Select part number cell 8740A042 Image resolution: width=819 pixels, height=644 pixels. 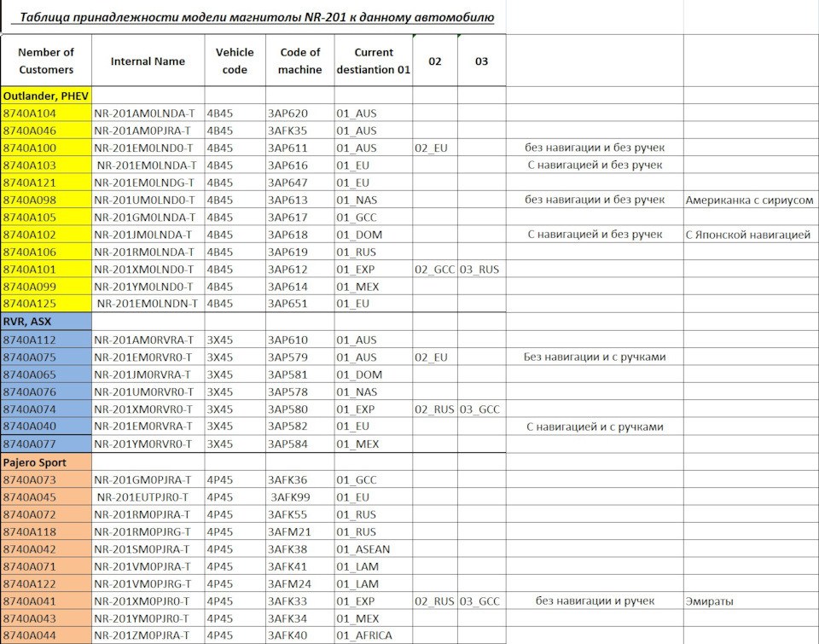pyautogui.click(x=46, y=549)
